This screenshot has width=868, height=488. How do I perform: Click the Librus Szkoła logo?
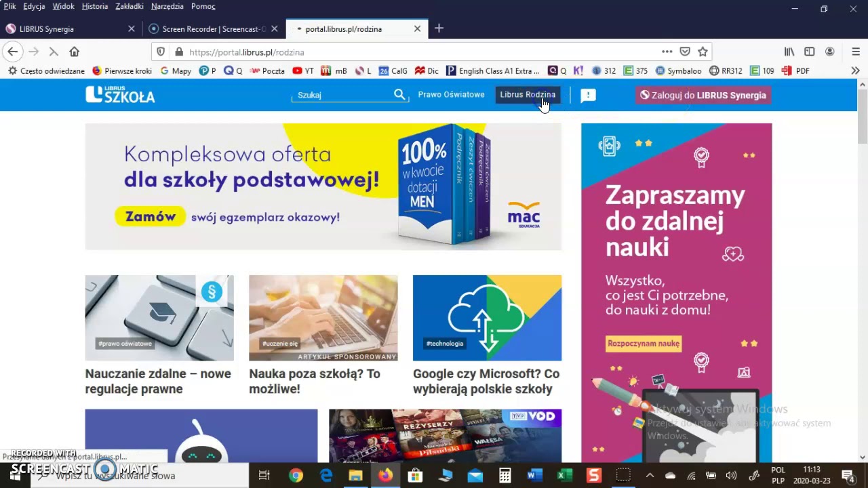120,95
